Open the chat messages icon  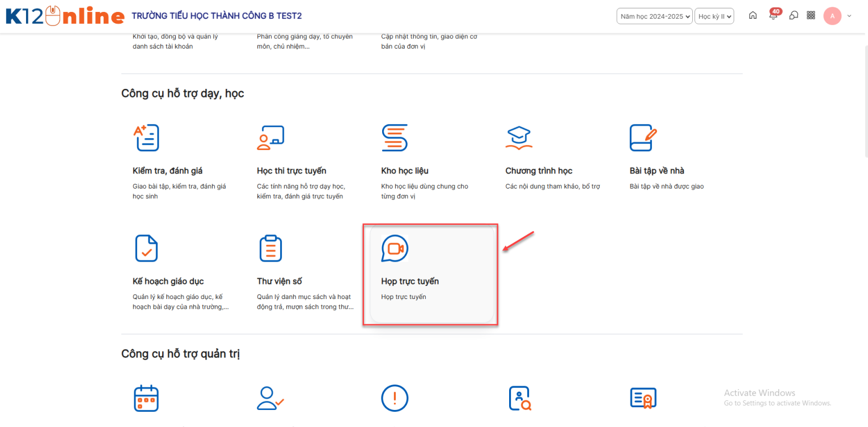pos(794,16)
